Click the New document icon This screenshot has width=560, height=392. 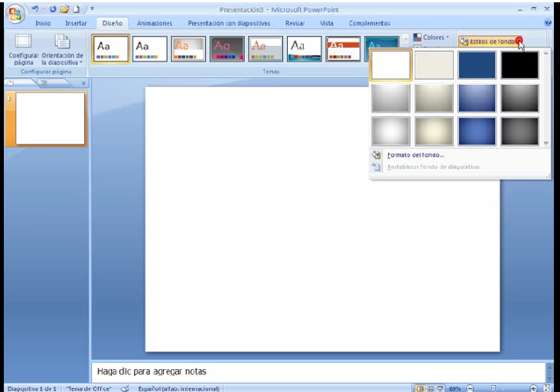76,9
